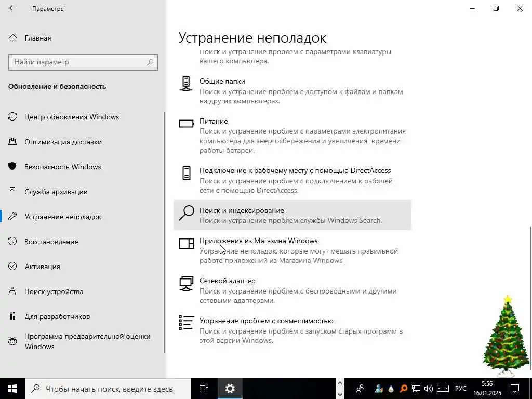Select Сетевой адаптер troubleshooter title

pyautogui.click(x=228, y=281)
